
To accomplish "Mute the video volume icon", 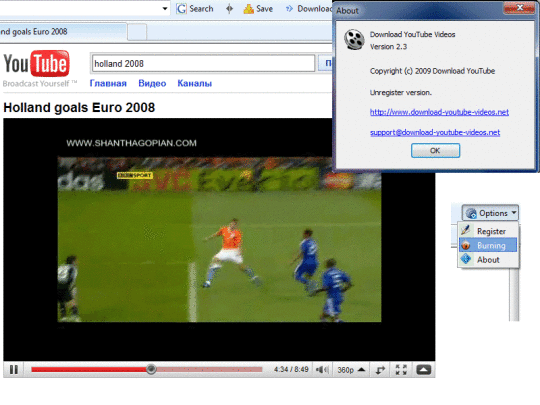I will coord(322,370).
